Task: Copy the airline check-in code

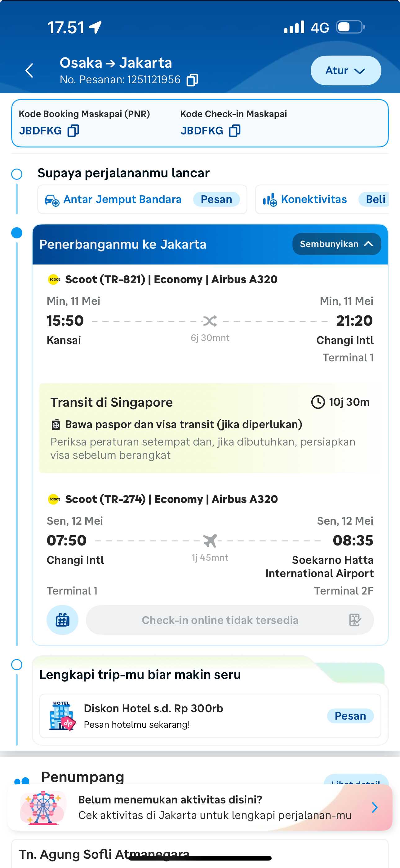Action: pyautogui.click(x=235, y=131)
